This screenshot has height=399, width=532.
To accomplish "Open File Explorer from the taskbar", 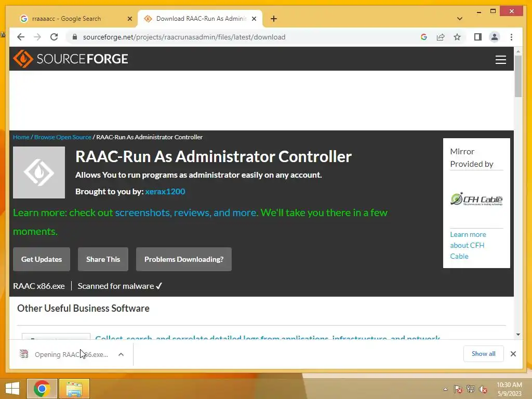I will (x=74, y=389).
